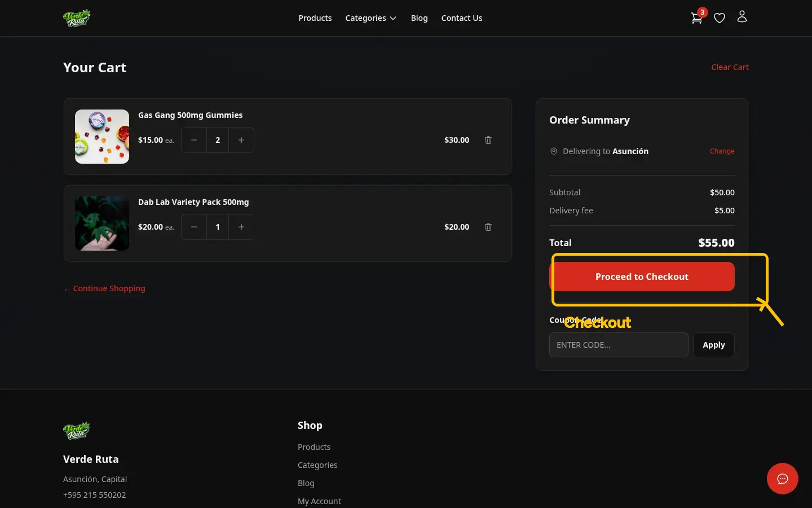812x508 pixels.
Task: Click the Dab Lab Variety Pack 500mg title
Action: click(x=193, y=202)
